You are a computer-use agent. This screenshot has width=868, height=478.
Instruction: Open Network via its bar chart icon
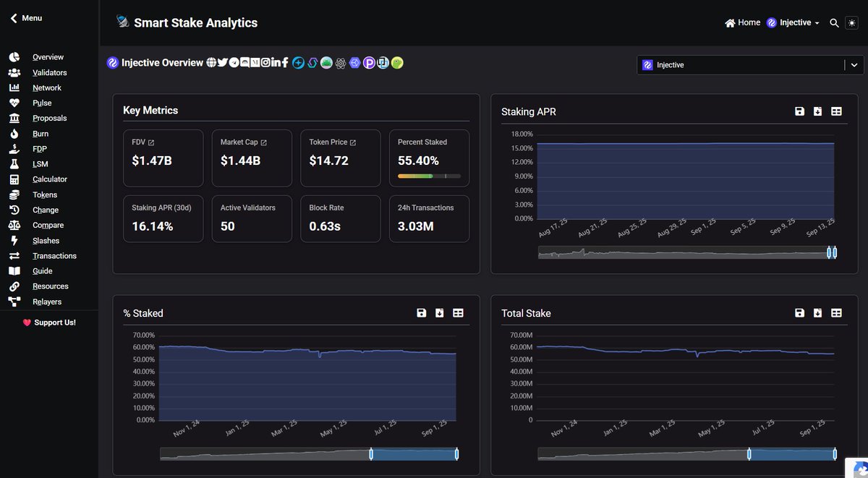pos(14,88)
